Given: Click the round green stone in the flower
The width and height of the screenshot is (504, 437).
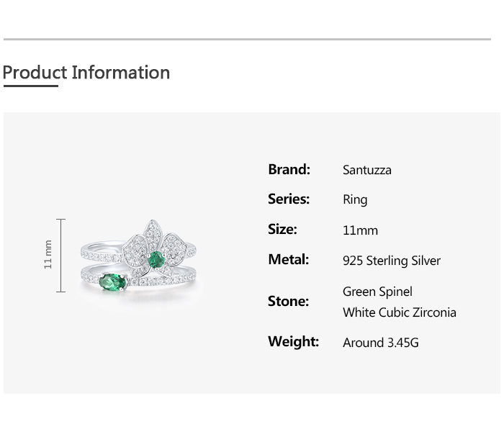Looking at the screenshot, I should (155, 258).
